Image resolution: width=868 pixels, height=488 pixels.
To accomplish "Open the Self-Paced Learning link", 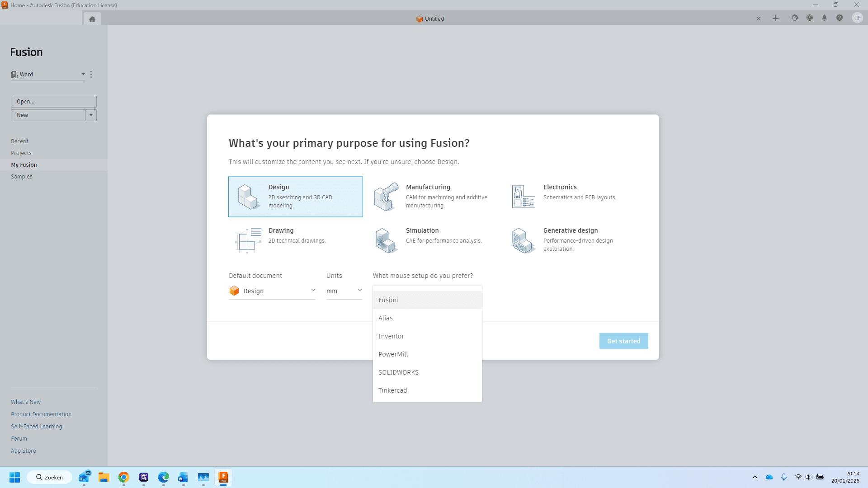I will pos(37,427).
